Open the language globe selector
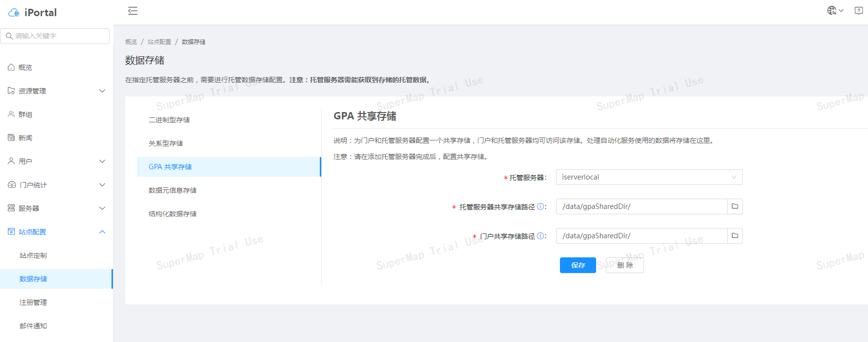This screenshot has height=342, width=868. click(x=835, y=10)
